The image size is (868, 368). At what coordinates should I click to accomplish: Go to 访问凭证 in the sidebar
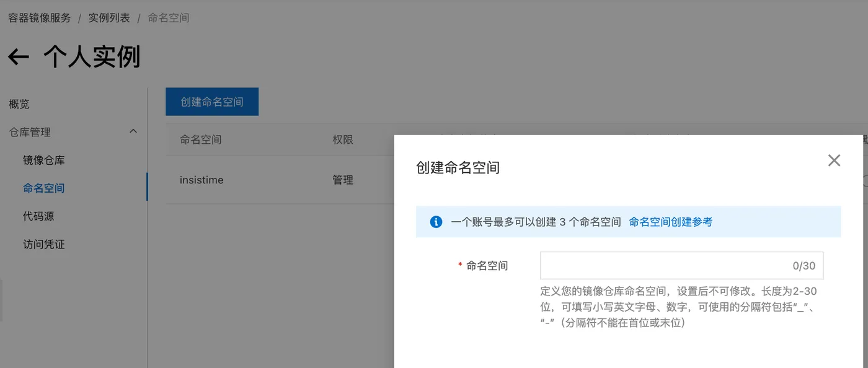(x=44, y=245)
